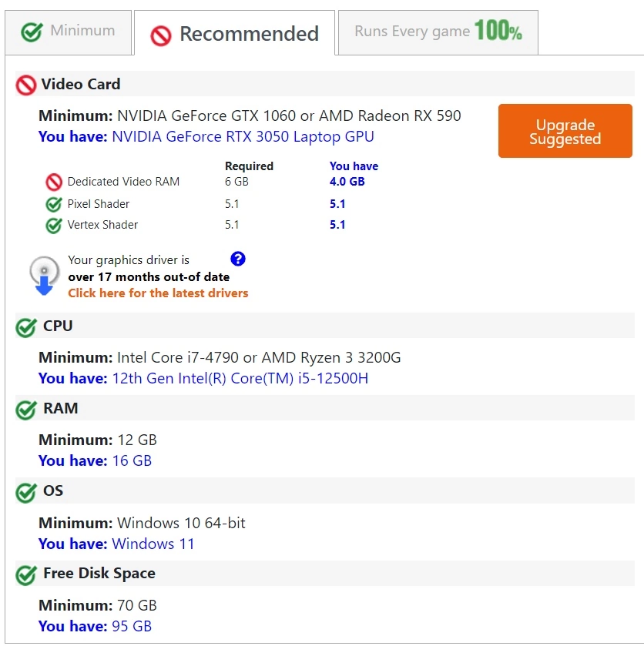Click the green checkmark beside RAM heading
The image size is (644, 646).
click(26, 410)
